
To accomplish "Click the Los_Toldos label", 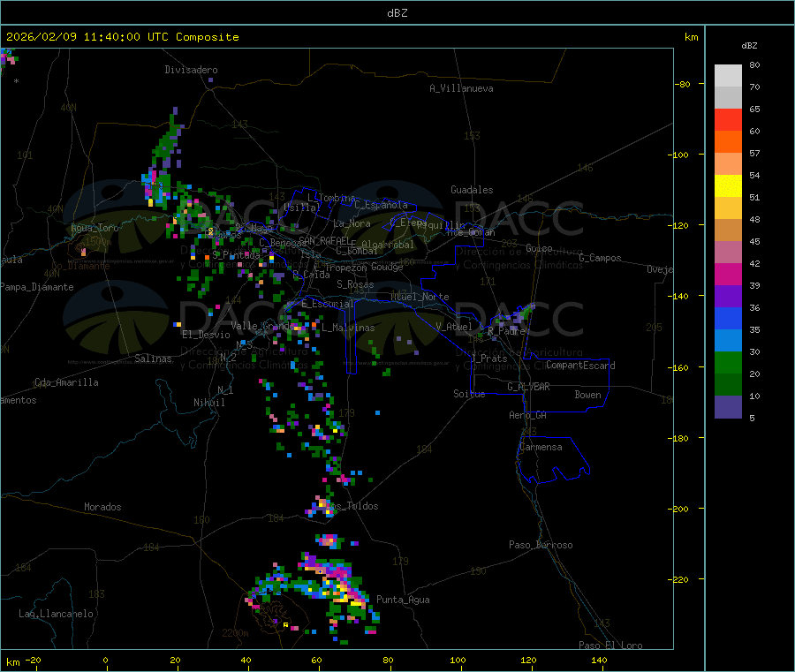I will [x=352, y=506].
